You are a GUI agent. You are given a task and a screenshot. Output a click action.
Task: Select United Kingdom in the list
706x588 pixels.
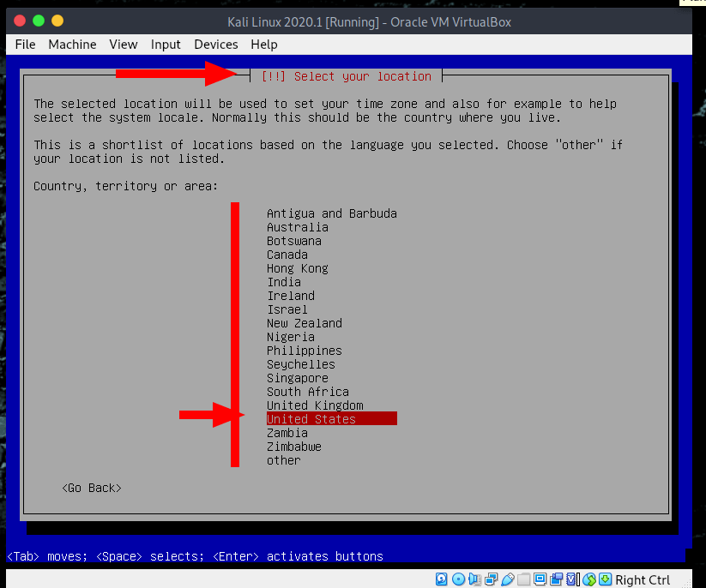pyautogui.click(x=315, y=405)
